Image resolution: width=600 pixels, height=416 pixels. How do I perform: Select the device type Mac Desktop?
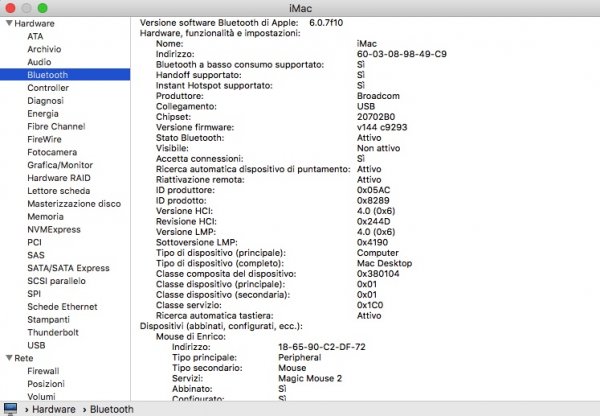384,263
